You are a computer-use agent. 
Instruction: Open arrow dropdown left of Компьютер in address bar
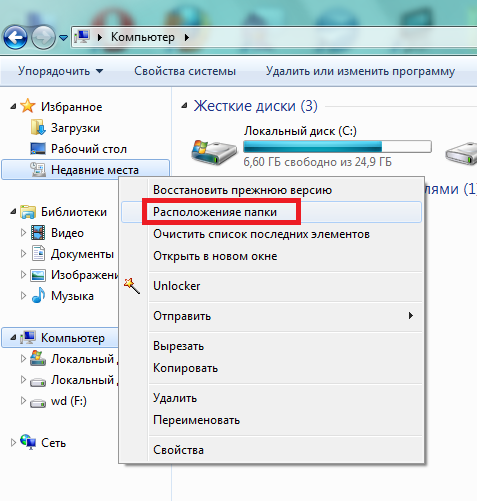(100, 37)
